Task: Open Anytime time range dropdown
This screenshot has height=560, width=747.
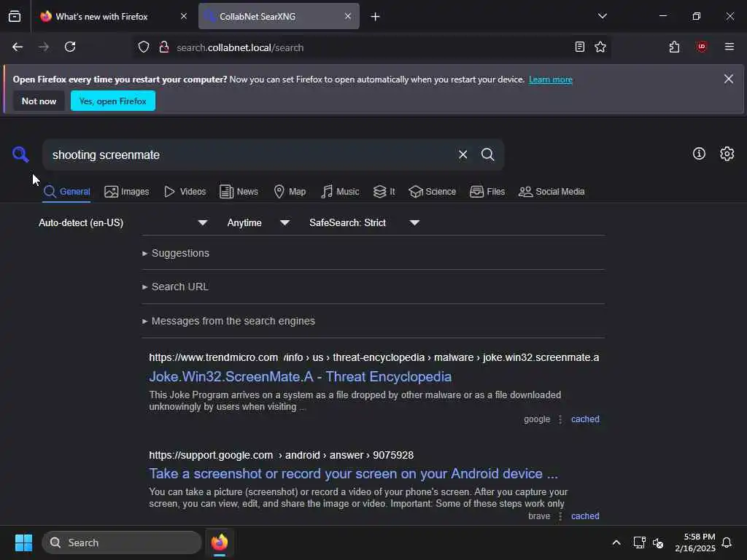Action: pos(258,223)
